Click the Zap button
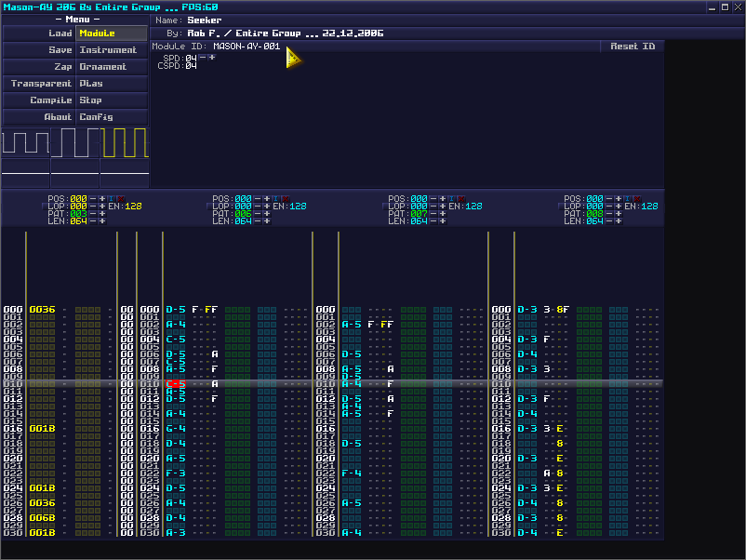Viewport: 746px width, 560px height. [39, 67]
